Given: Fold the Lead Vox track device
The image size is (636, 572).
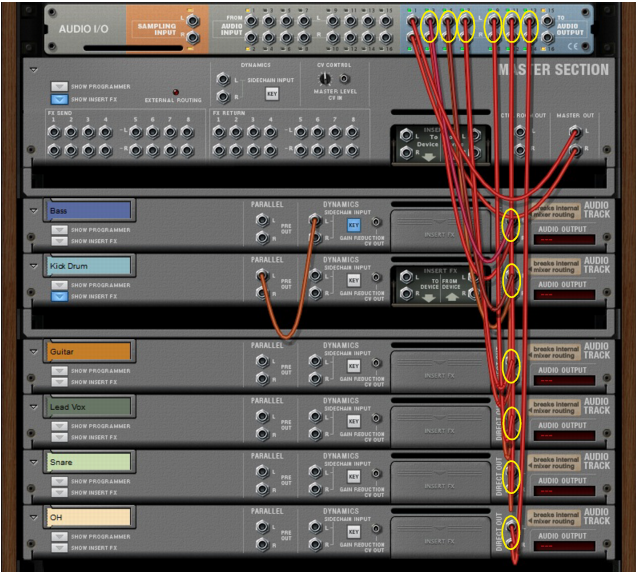Looking at the screenshot, I should 34,407.
